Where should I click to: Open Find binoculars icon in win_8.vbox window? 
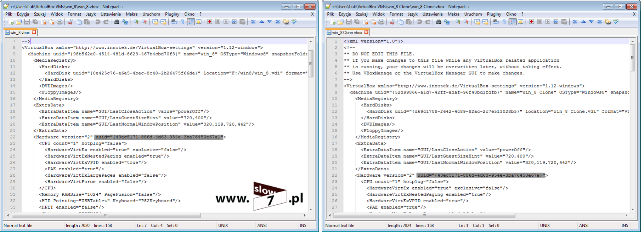click(x=117, y=22)
